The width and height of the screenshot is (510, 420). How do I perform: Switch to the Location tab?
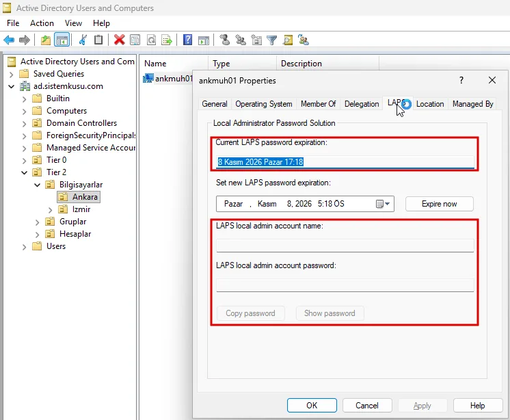[430, 104]
